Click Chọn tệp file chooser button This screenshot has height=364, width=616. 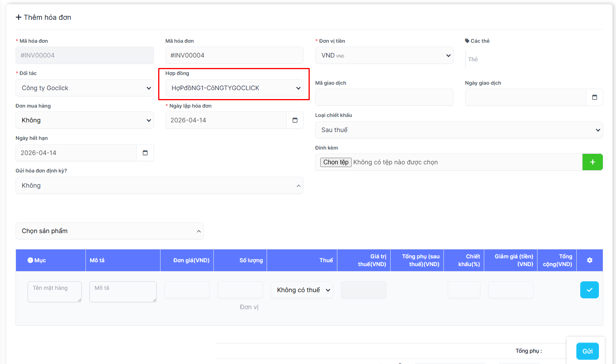pos(336,162)
